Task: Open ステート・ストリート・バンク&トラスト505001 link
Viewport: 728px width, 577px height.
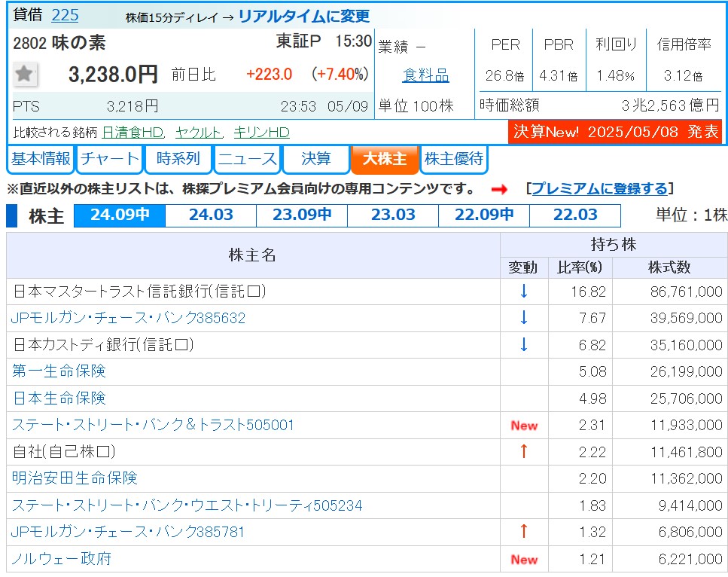Action: (153, 425)
